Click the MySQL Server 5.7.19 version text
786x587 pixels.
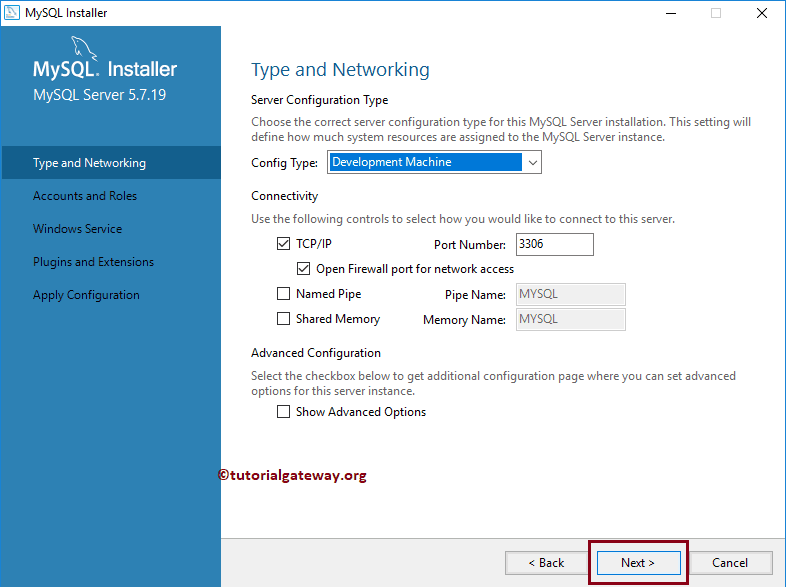coord(99,95)
